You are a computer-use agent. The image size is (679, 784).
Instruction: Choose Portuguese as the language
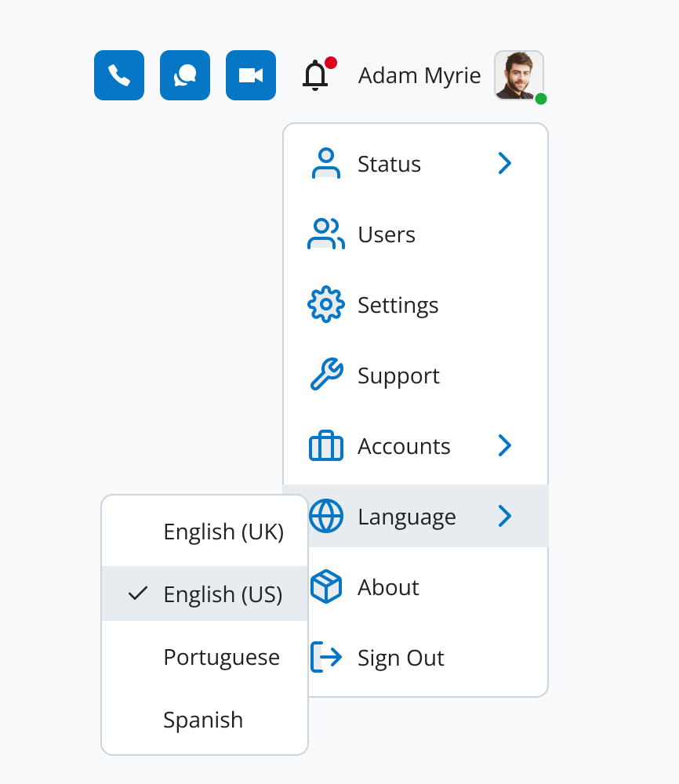(x=221, y=657)
